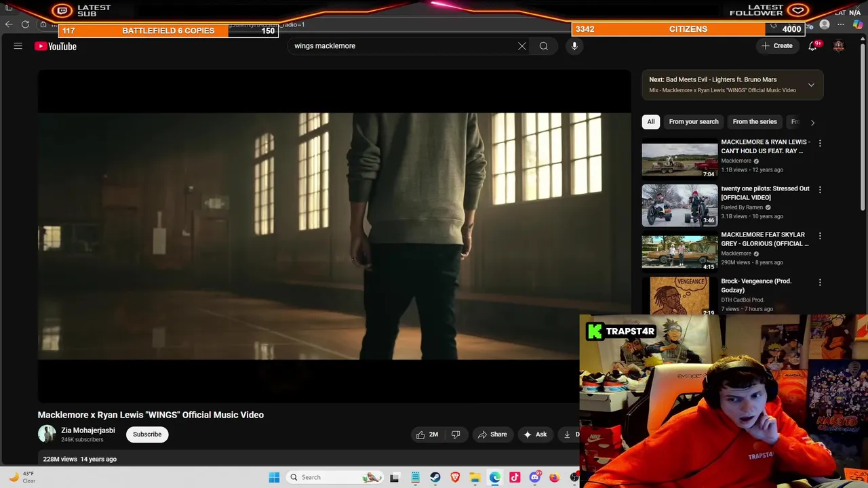Open the Windows Start menu
The image size is (868, 488).
(x=274, y=477)
